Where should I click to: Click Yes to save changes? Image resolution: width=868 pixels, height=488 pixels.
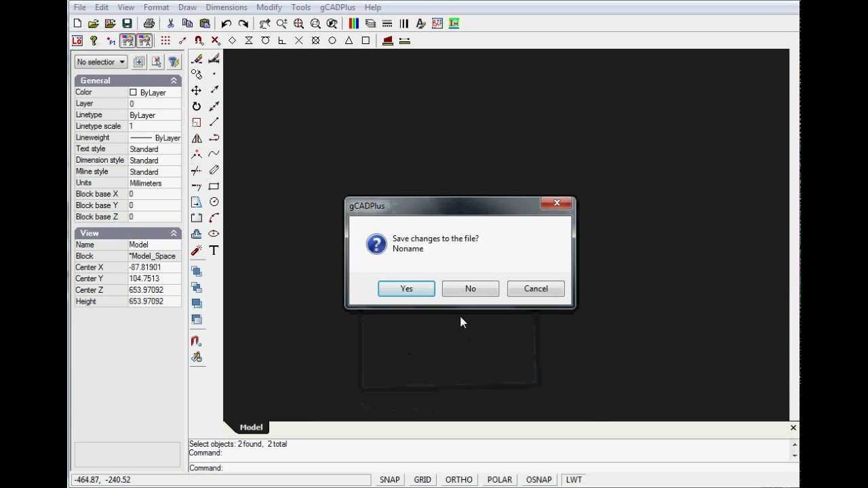coord(406,289)
